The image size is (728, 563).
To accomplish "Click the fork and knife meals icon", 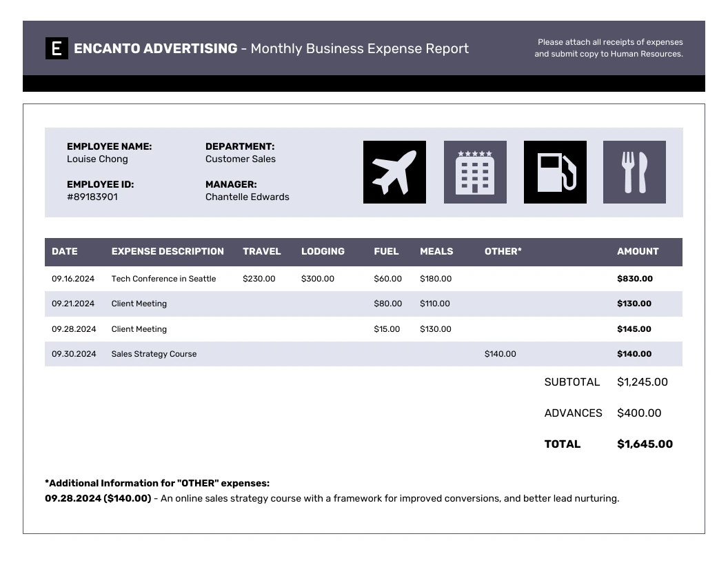I will point(634,172).
